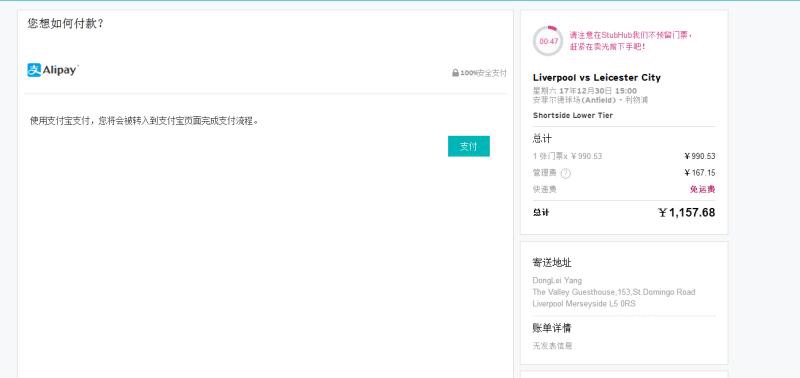The height and width of the screenshot is (378, 800).
Task: Click Liverpool Merseyside L5 0RS line
Action: [x=584, y=304]
